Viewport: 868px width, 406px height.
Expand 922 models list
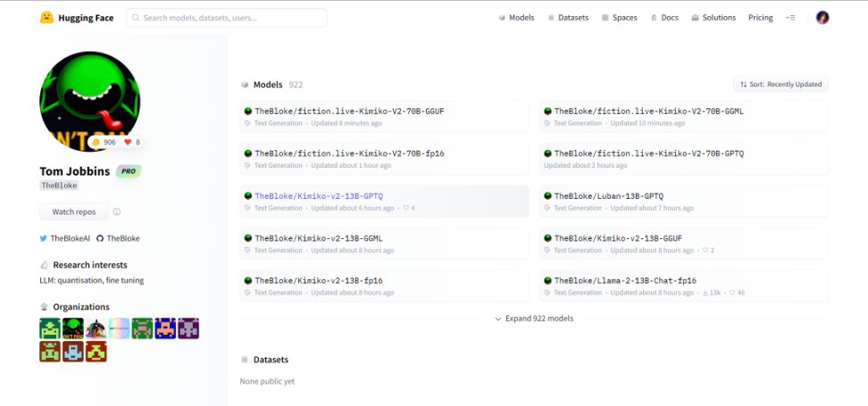click(x=534, y=319)
